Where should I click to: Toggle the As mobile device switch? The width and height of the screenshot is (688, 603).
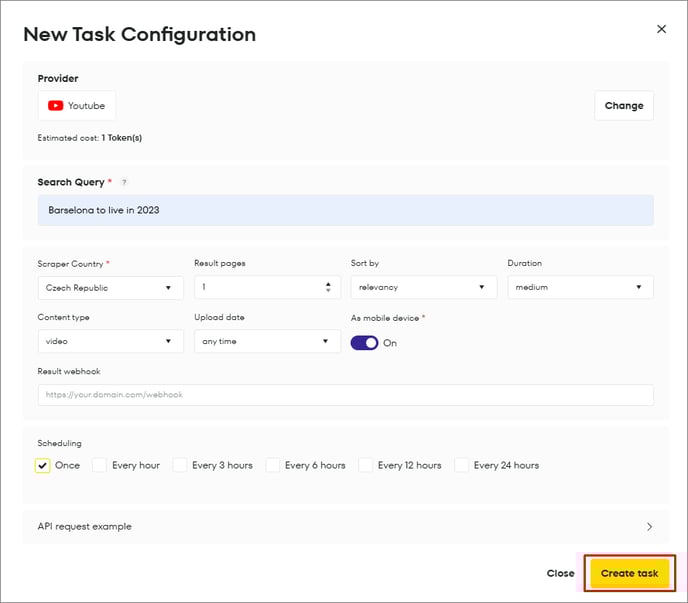364,343
